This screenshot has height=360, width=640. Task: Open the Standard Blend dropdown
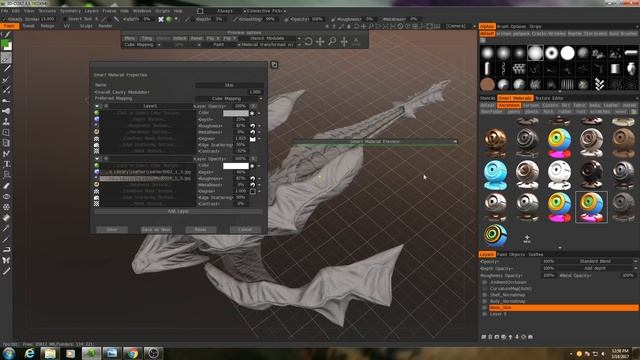coord(596,261)
